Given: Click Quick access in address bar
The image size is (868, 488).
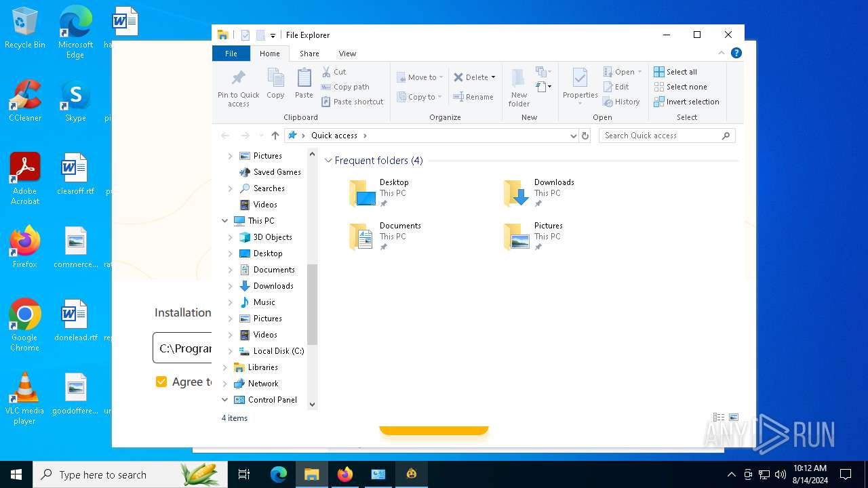Looking at the screenshot, I should coord(334,136).
